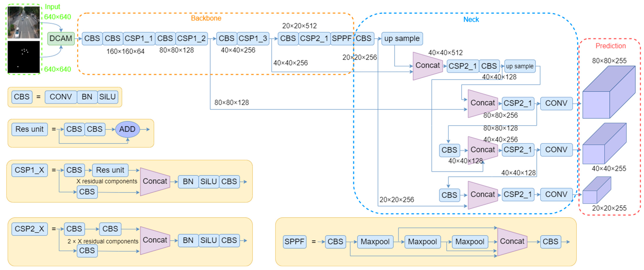Select the CSP1_X legend label
The height and width of the screenshot is (270, 644).
[29, 170]
